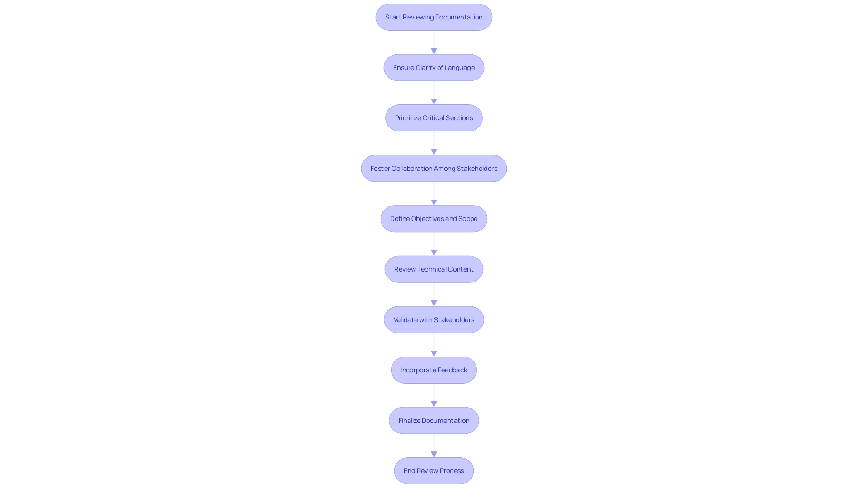This screenshot has height=488, width=868.
Task: Expand the Foster Collaboration node details
Action: click(434, 168)
